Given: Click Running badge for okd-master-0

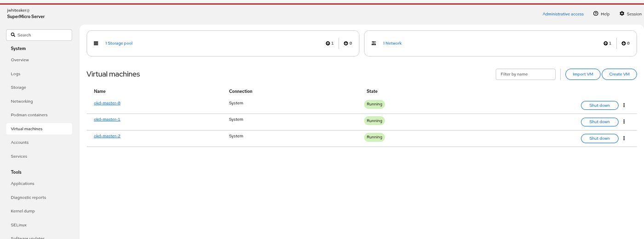Looking at the screenshot, I should (x=374, y=104).
